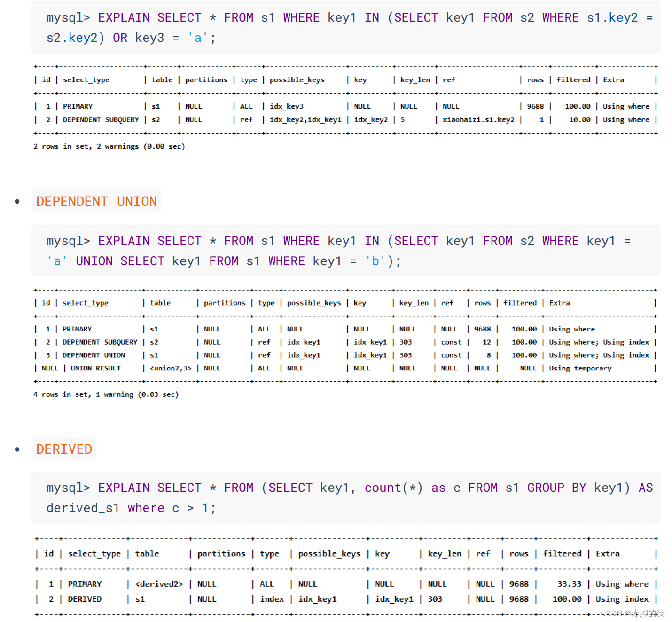The height and width of the screenshot is (622, 672).
Task: Select the '<derived2>' table cell
Action: (x=159, y=584)
